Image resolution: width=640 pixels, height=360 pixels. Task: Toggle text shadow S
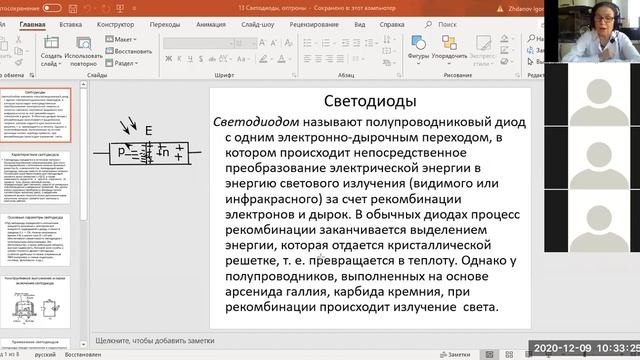tap(201, 59)
